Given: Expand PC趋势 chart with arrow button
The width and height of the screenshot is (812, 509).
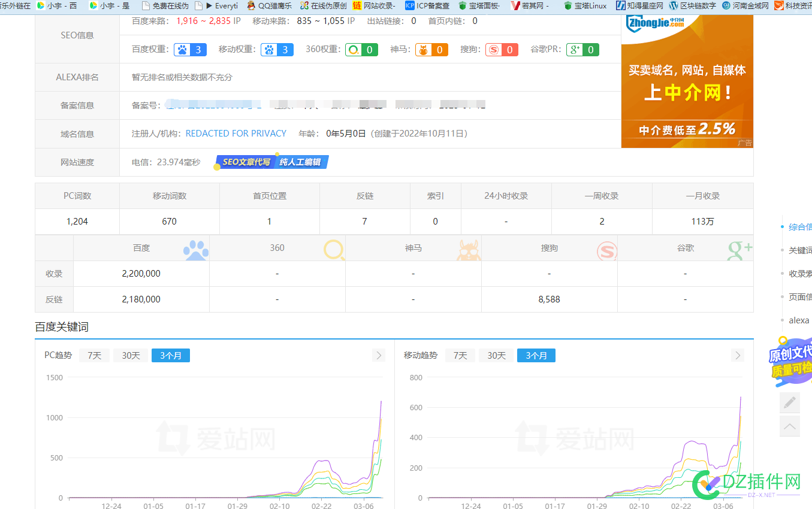Looking at the screenshot, I should click(378, 356).
